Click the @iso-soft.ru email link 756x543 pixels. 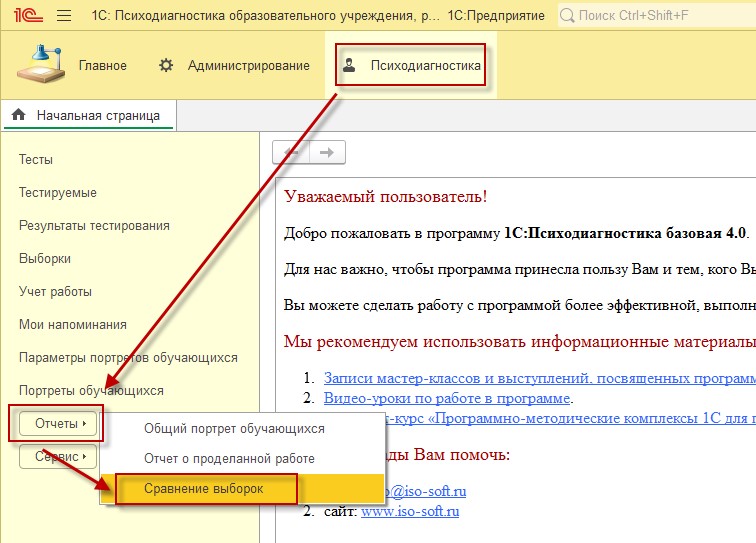(425, 491)
